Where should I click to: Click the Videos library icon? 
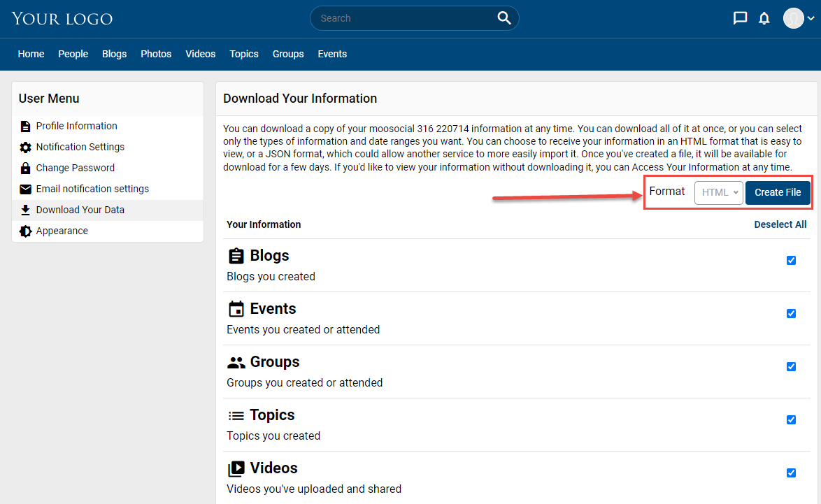click(x=236, y=468)
